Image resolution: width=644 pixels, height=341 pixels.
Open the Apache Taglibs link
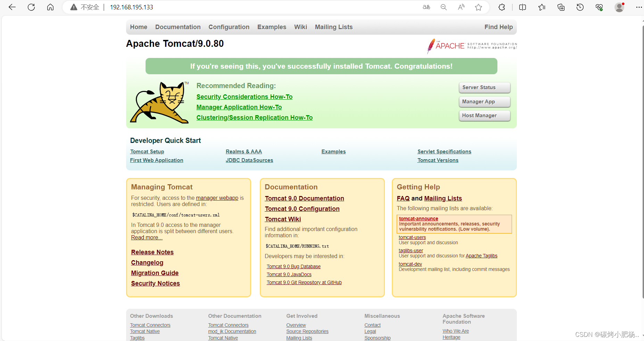481,256
